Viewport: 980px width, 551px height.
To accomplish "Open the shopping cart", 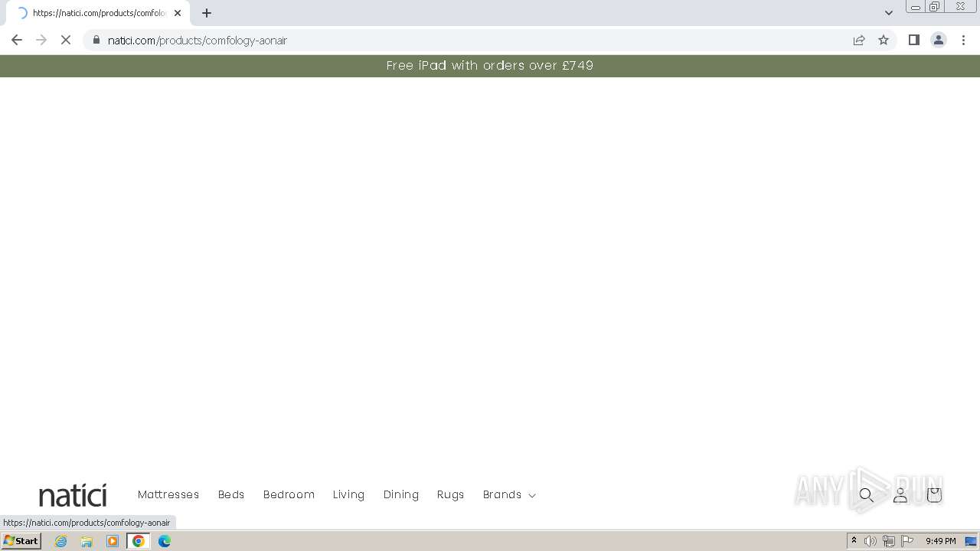I will click(x=934, y=495).
